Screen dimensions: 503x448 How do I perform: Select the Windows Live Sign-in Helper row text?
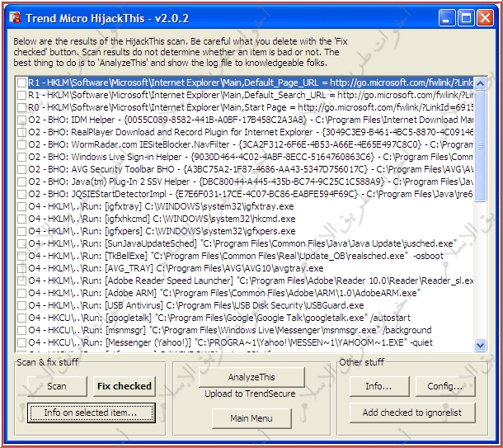pos(250,157)
